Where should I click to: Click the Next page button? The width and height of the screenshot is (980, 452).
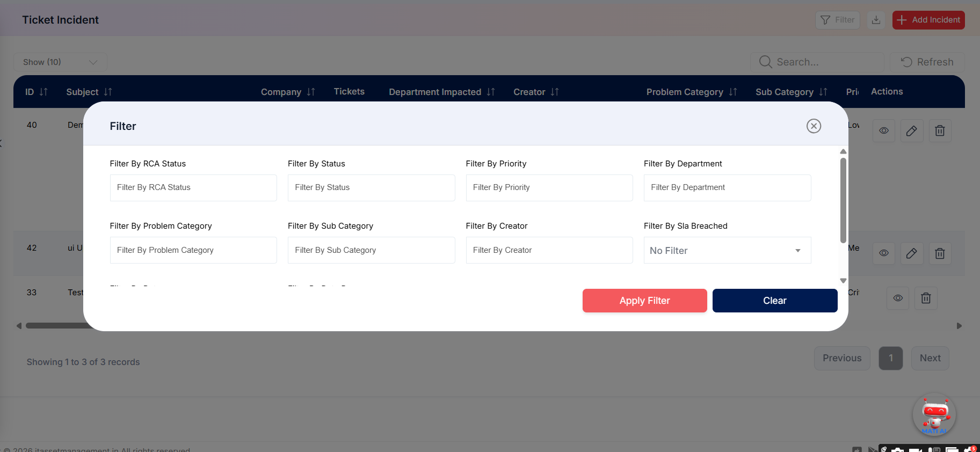pos(930,358)
